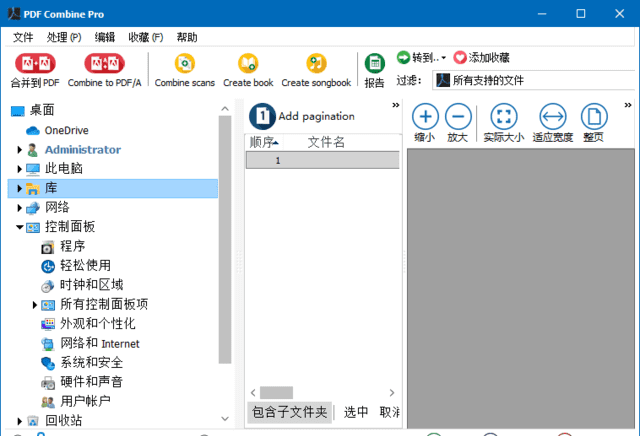Open the 收藏 (F) menu
The width and height of the screenshot is (640, 436).
(146, 38)
